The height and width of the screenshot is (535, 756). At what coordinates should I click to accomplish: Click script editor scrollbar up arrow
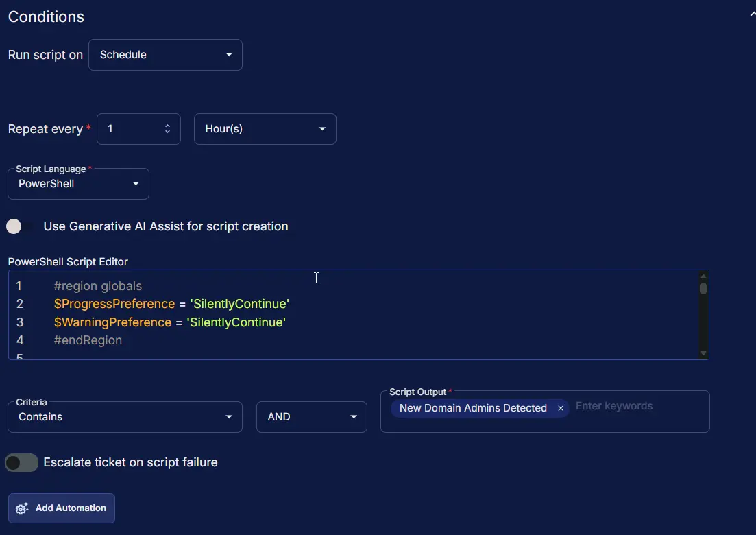click(x=703, y=276)
